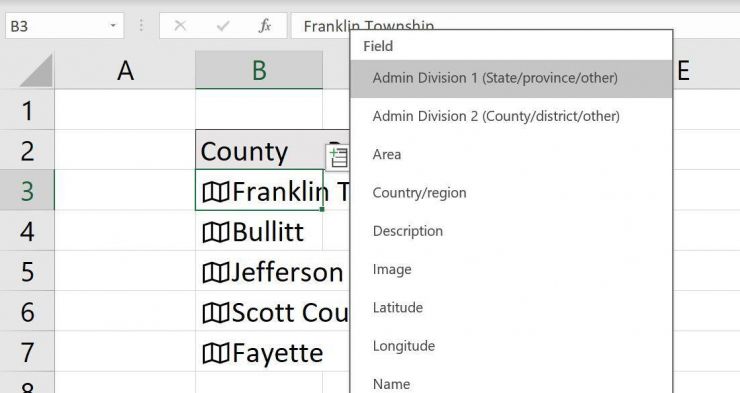
Task: Click the Jefferson cell text
Action: coord(287,273)
